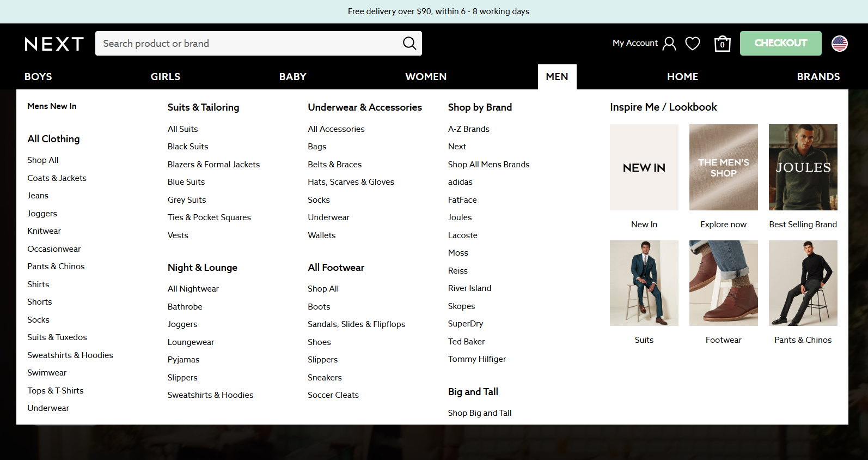Viewport: 868px width, 460px height.
Task: Open Tops & T-Shirts link
Action: tap(56, 391)
